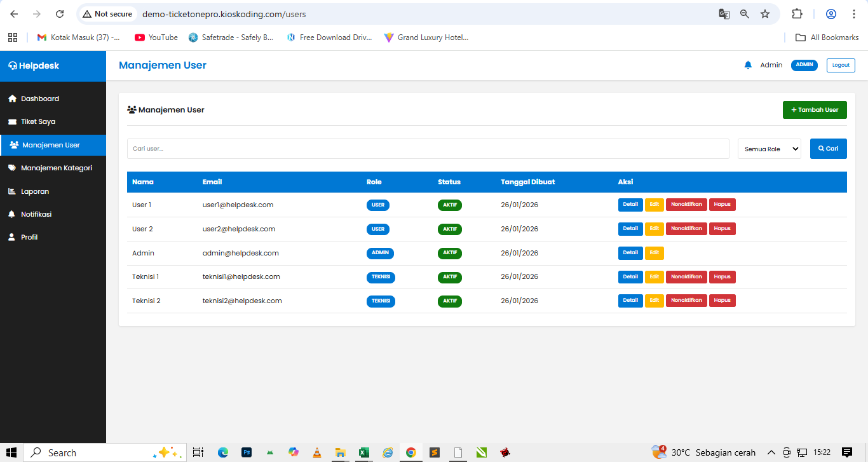Click Hapus for User 2

coord(722,228)
